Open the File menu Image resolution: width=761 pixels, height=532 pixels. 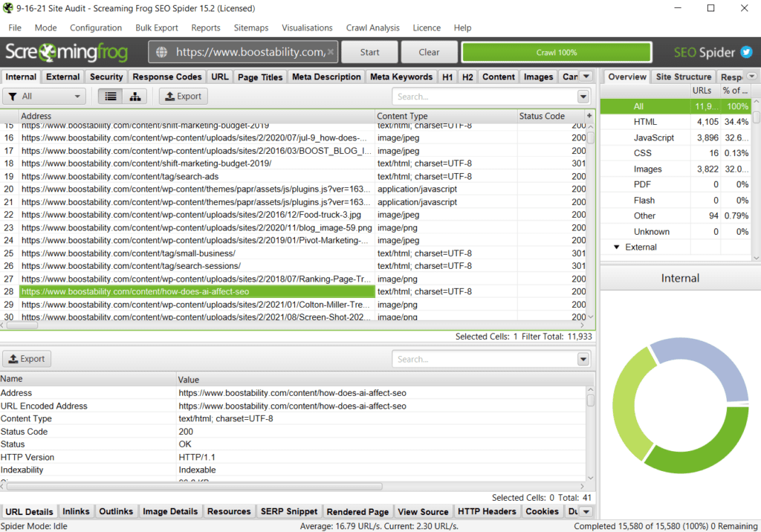tap(15, 27)
